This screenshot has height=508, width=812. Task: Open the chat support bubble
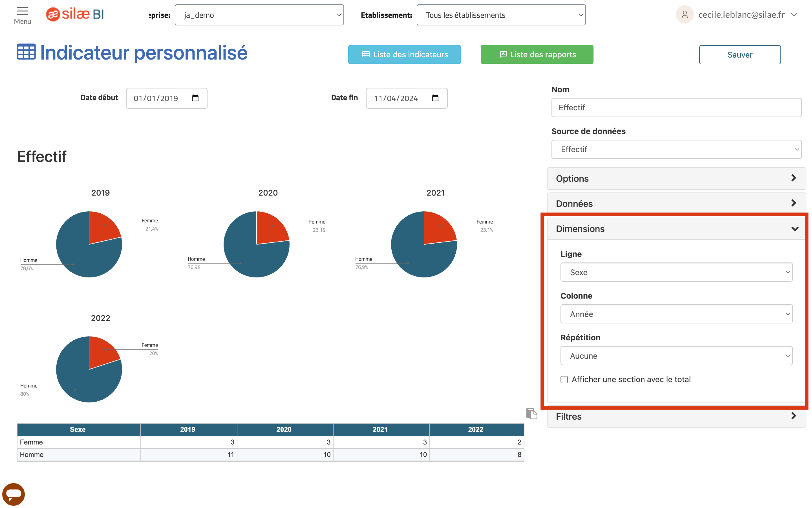pos(14,494)
